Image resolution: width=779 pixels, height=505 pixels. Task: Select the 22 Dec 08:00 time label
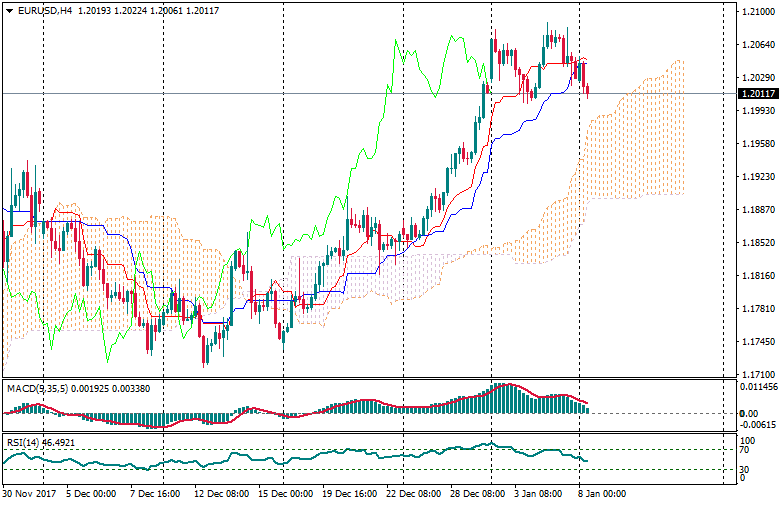click(412, 494)
